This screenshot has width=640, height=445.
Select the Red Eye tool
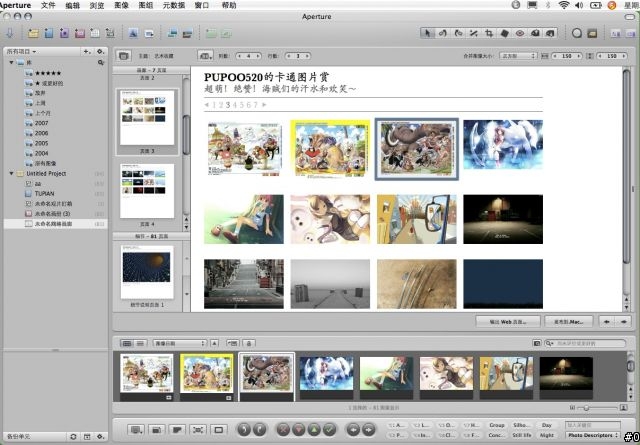point(520,33)
